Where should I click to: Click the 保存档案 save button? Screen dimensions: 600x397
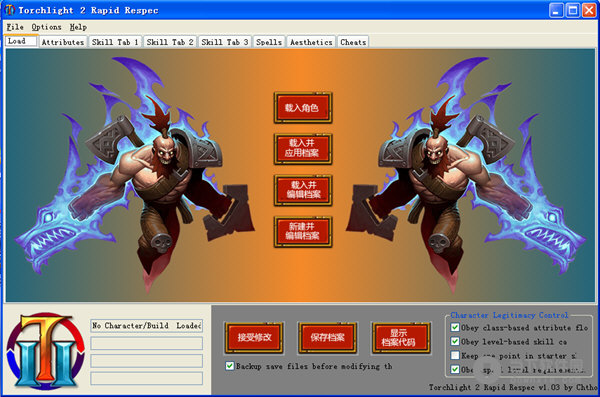pyautogui.click(x=328, y=337)
